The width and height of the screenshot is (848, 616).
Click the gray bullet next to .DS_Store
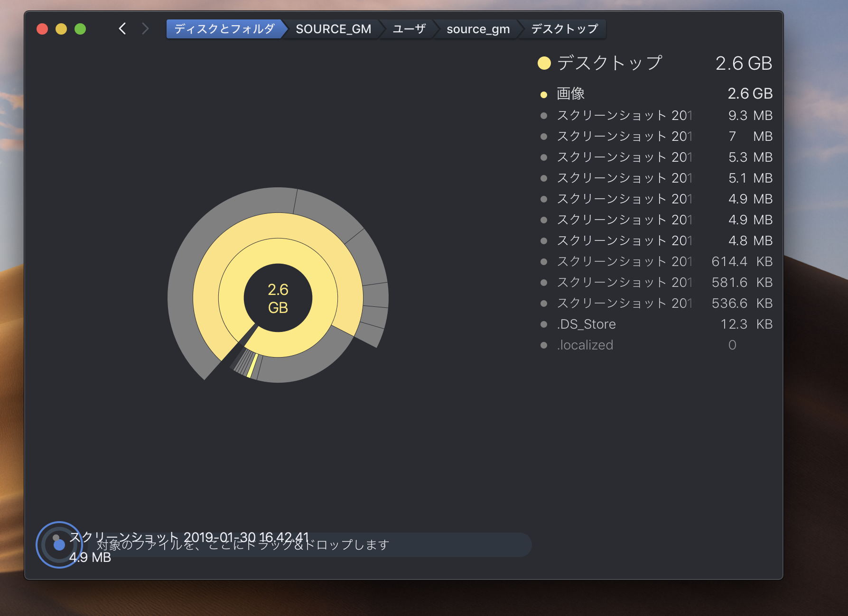(544, 324)
